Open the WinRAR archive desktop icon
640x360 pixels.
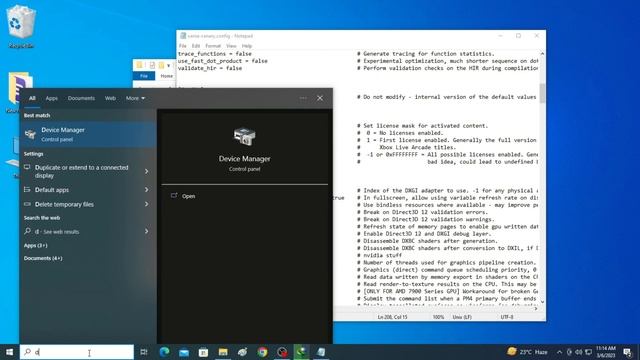point(19,92)
